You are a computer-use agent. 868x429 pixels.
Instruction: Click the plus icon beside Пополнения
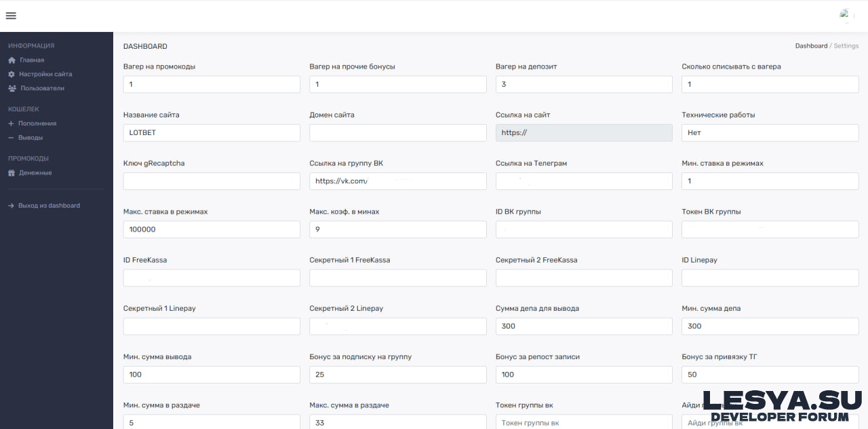coord(11,124)
